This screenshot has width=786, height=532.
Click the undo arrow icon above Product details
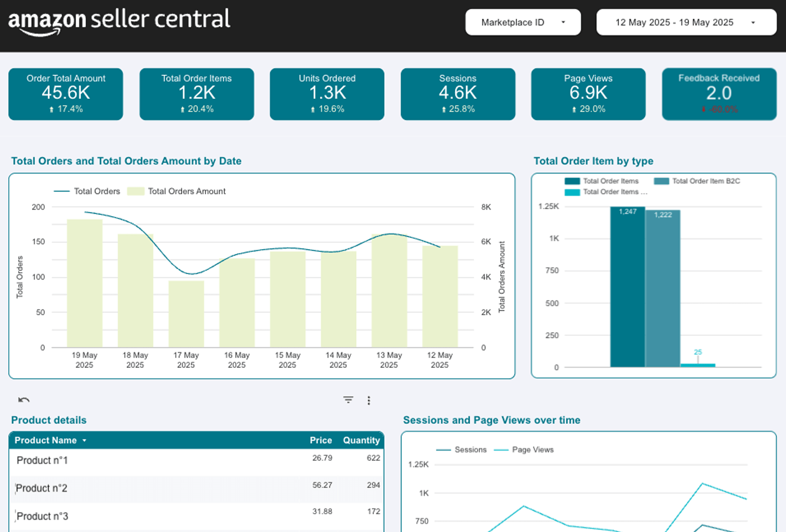point(24,400)
